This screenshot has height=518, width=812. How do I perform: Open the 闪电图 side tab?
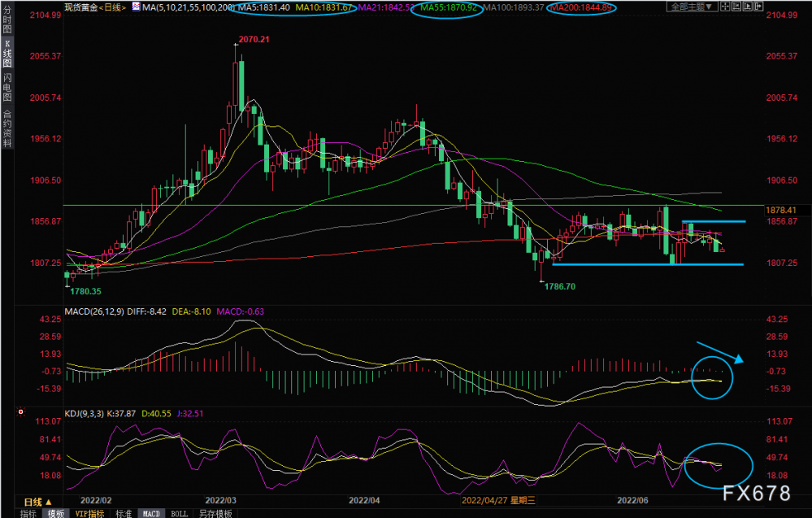click(x=7, y=88)
